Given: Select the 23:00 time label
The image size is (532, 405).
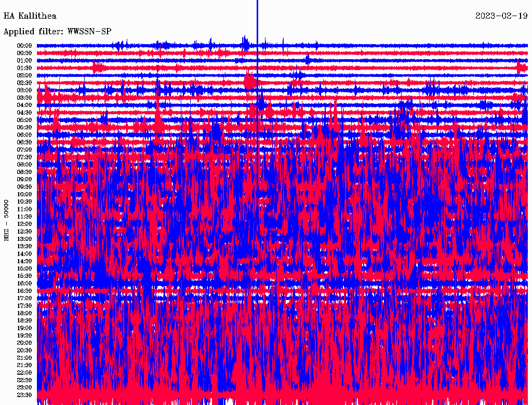Looking at the screenshot, I should [x=24, y=388].
